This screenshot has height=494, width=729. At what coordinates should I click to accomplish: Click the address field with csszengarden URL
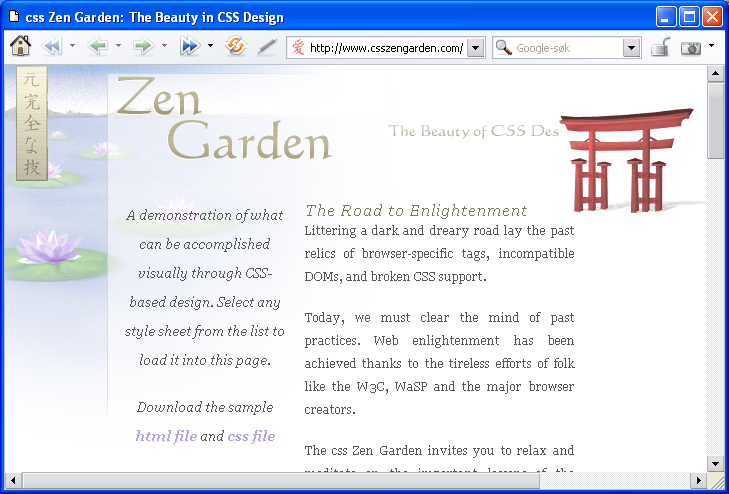coord(386,47)
